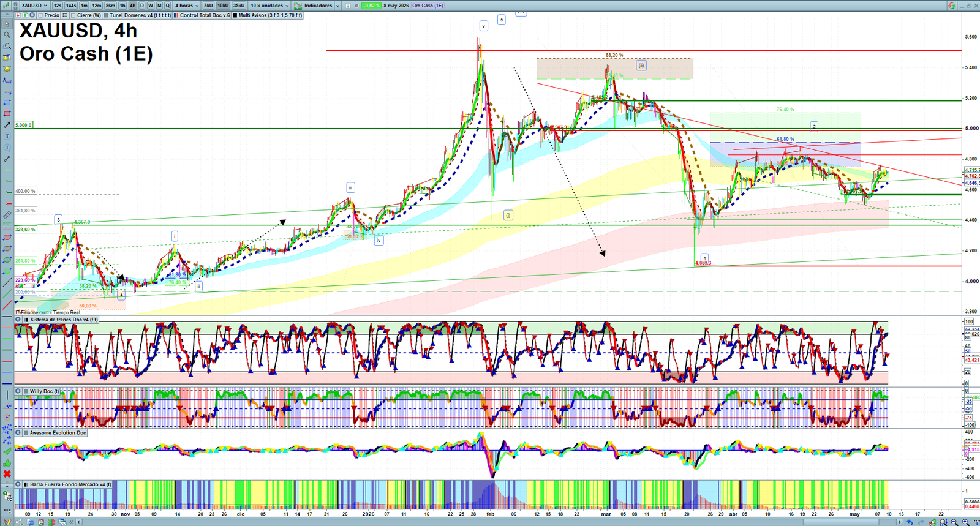
Task: Toggle the Tunel Domenec v4 indicator box
Action: [106, 15]
